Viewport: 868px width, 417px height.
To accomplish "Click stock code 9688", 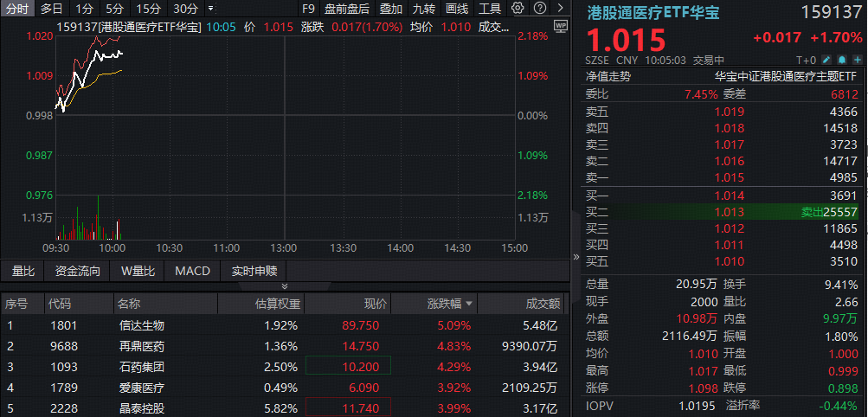I will (62, 346).
